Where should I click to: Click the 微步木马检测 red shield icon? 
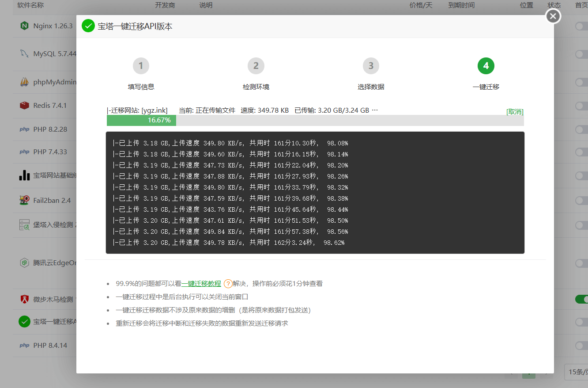[x=24, y=299]
